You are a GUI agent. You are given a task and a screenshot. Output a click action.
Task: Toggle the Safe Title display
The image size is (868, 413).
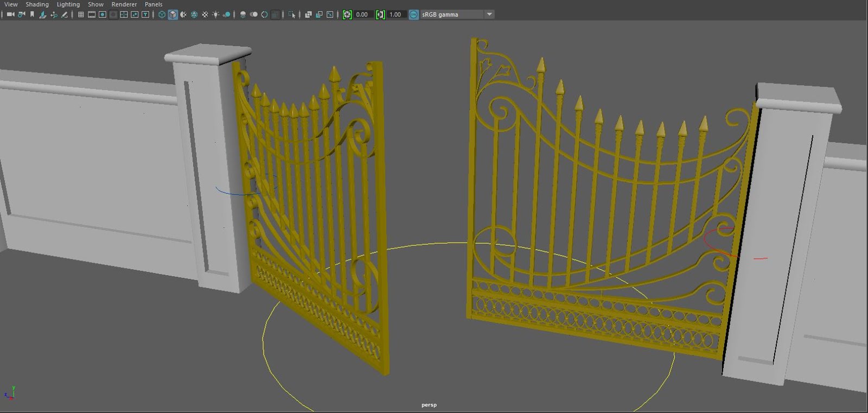[x=146, y=15]
